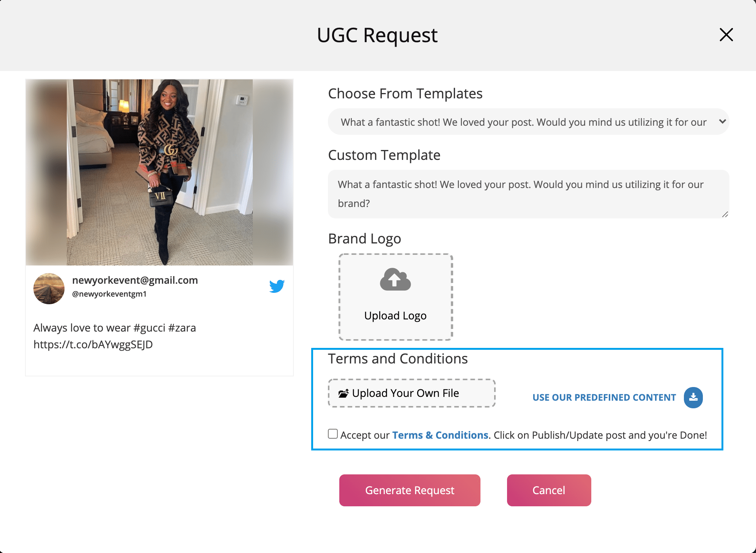
Task: Click newyorkevent@gmail.com account name
Action: click(135, 280)
